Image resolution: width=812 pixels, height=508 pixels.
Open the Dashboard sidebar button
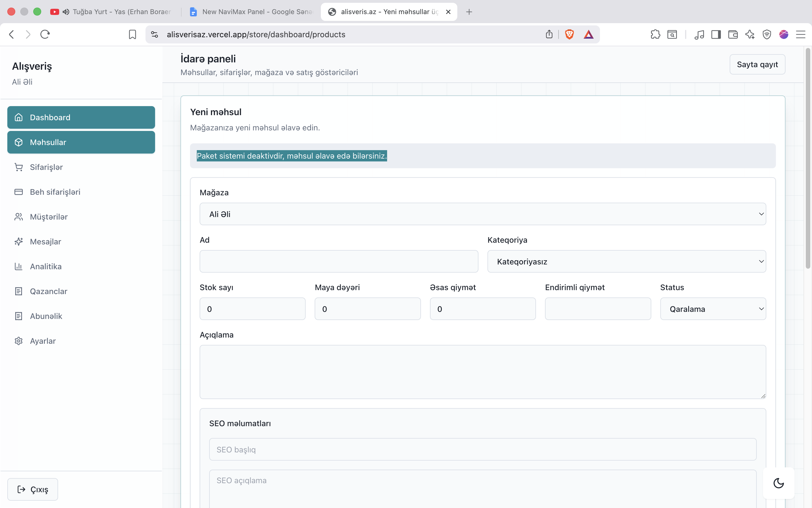pyautogui.click(x=81, y=117)
